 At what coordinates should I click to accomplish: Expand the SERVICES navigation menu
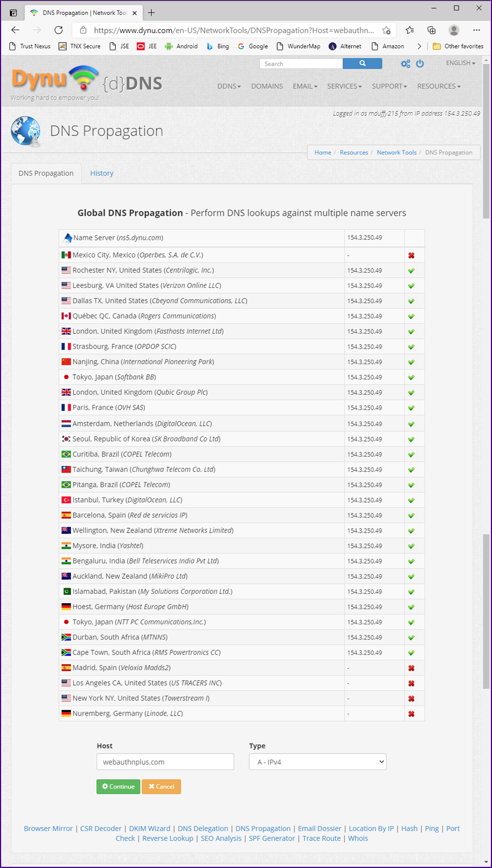tap(344, 86)
